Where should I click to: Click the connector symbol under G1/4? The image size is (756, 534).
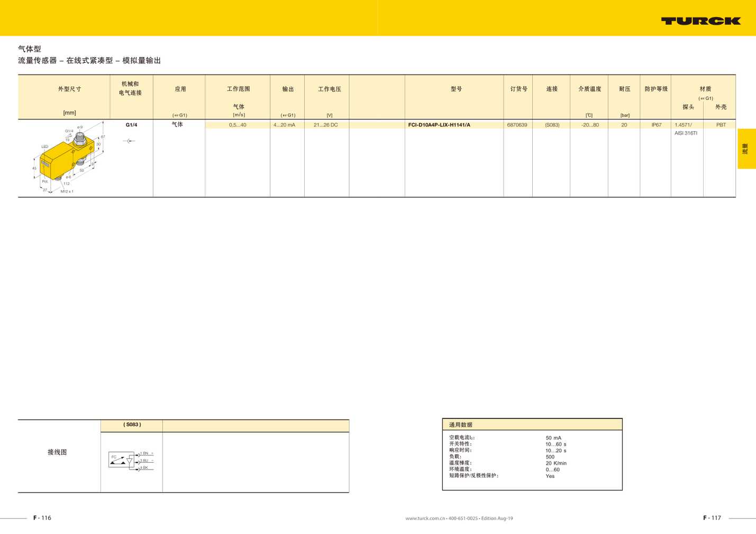130,141
